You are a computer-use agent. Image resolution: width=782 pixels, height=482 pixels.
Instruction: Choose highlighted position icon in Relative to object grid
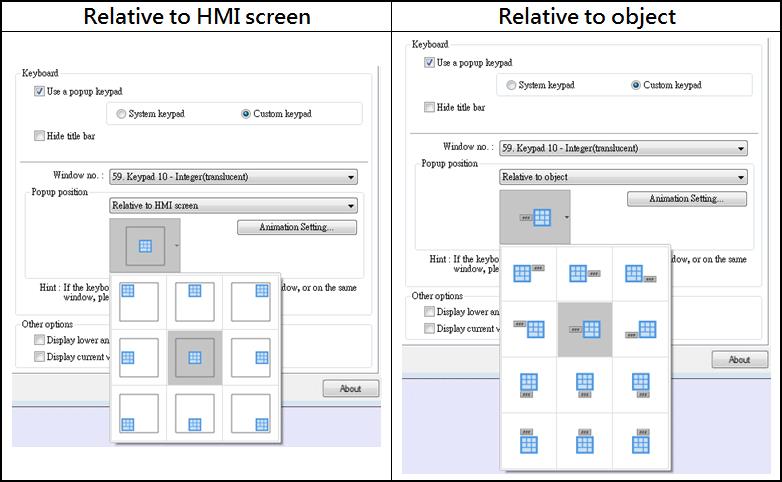pyautogui.click(x=584, y=329)
